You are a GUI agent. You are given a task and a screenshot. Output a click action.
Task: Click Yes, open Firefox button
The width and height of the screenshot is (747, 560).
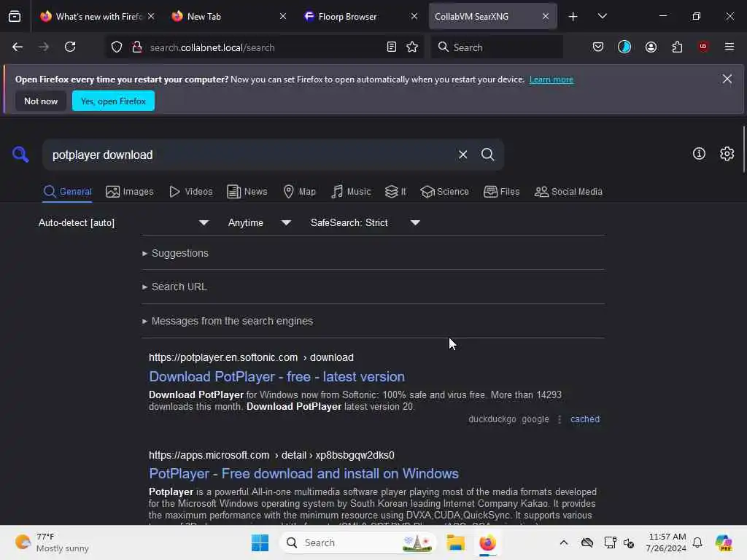tap(113, 101)
